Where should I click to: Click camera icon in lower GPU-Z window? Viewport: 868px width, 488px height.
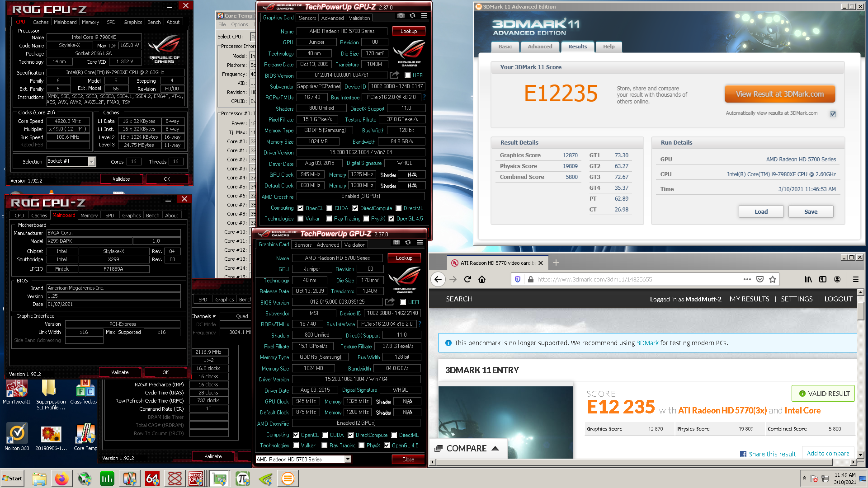pyautogui.click(x=396, y=242)
